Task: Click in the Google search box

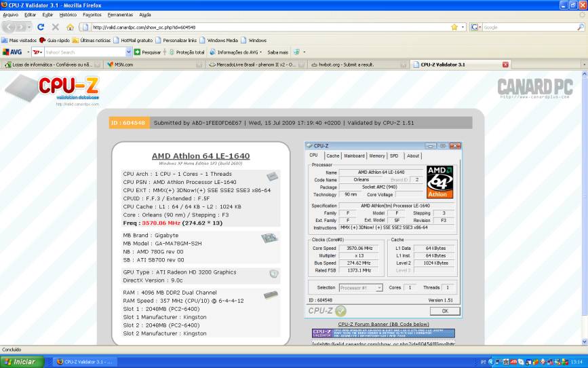Action: [529, 27]
